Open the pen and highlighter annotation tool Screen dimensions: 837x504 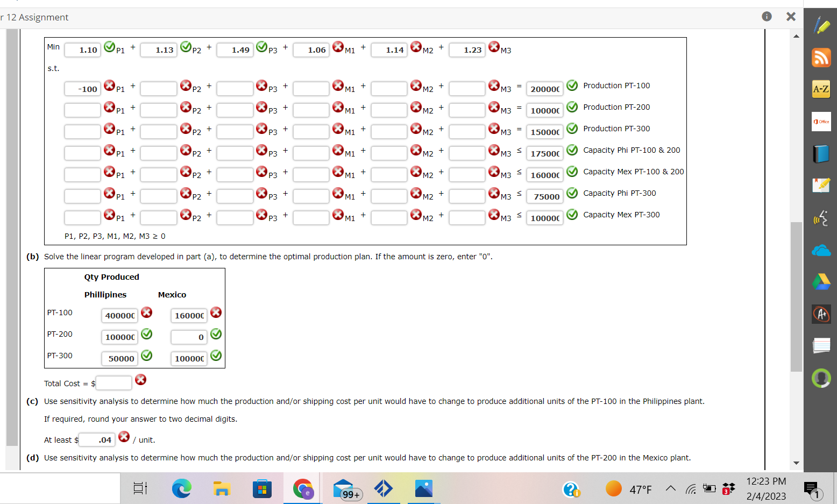coord(821,25)
